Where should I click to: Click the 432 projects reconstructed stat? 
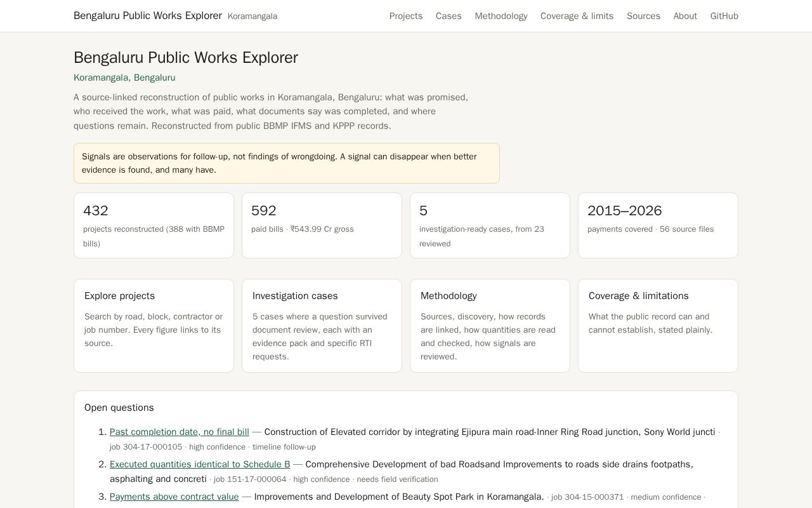click(154, 225)
